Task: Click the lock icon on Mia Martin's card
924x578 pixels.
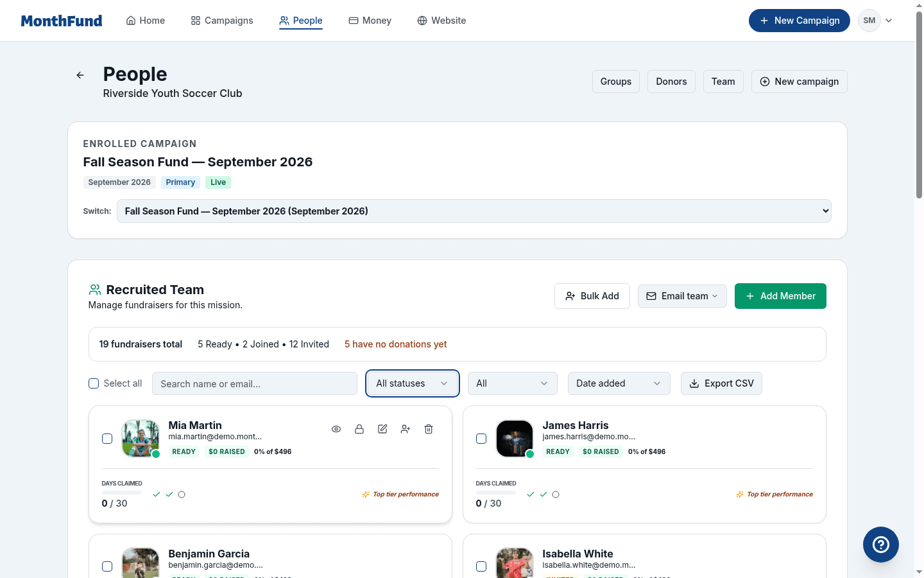Action: [x=359, y=429]
